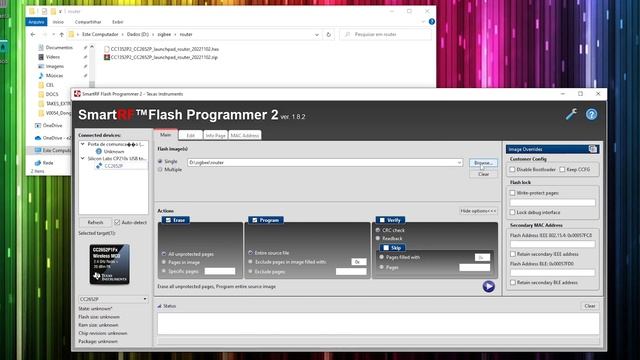Click the Refresh devices button
The width and height of the screenshot is (640, 360).
95,222
